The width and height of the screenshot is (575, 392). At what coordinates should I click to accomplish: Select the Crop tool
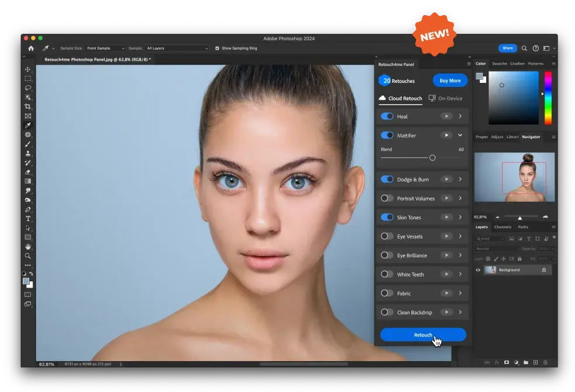(27, 107)
